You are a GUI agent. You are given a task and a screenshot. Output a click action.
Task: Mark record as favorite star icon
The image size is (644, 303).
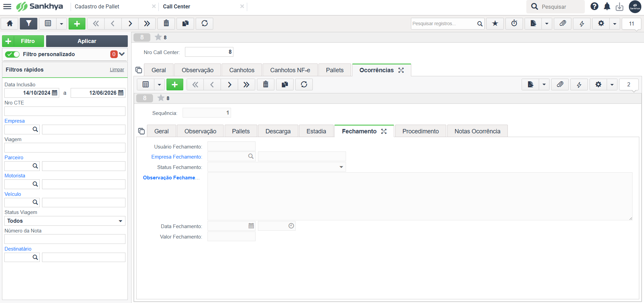[495, 24]
